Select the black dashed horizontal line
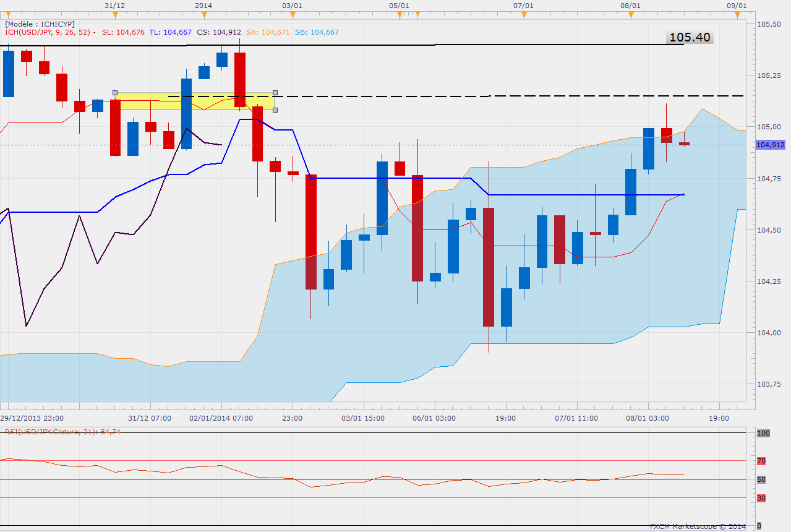 [x=495, y=96]
